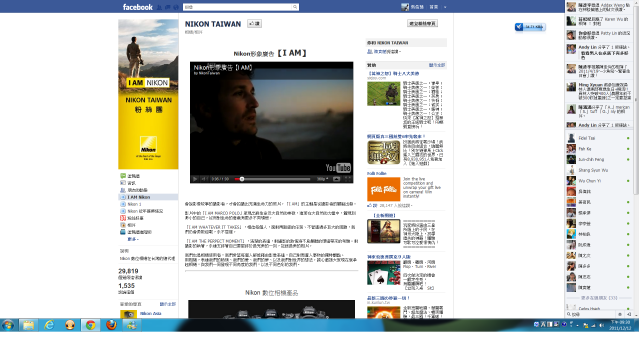Open chat with Jun-chih Feng
This screenshot has height=360, width=640.
(598, 160)
